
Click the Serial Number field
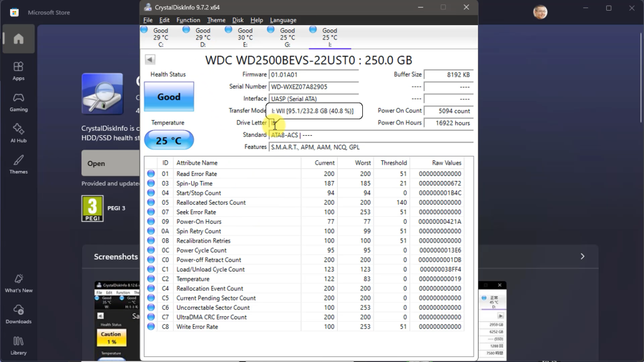[313, 87]
